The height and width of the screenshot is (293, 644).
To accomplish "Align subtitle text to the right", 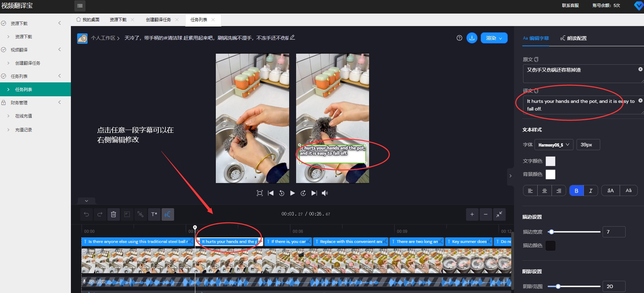I will pyautogui.click(x=559, y=190).
